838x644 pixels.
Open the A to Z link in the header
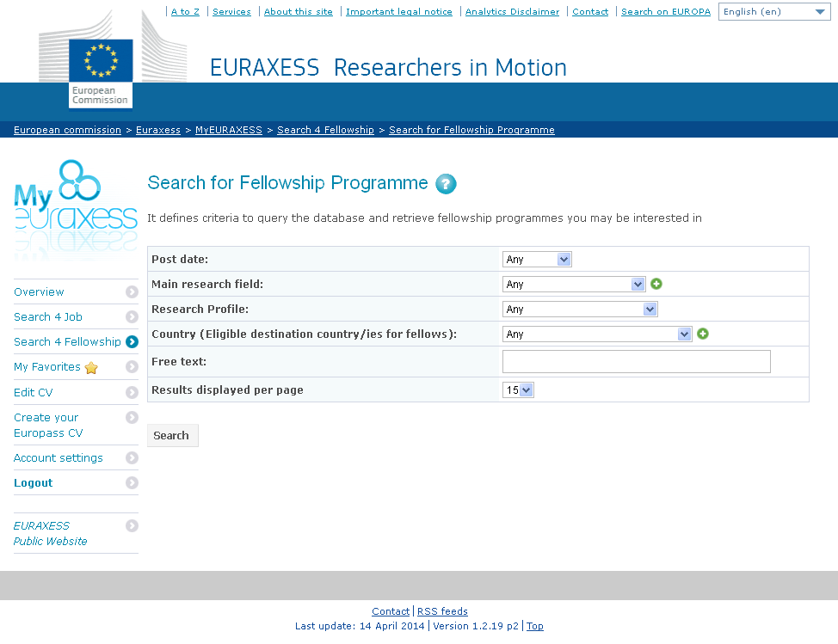pos(185,12)
